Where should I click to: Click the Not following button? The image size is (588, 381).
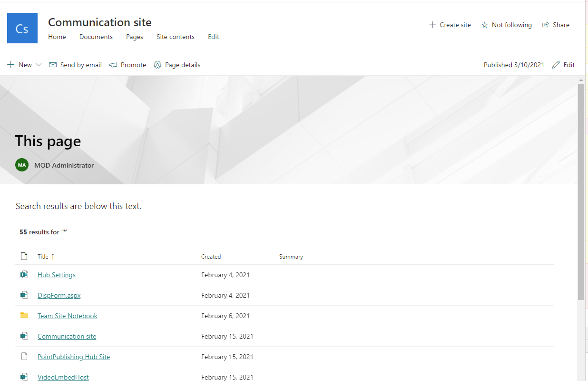coord(507,25)
